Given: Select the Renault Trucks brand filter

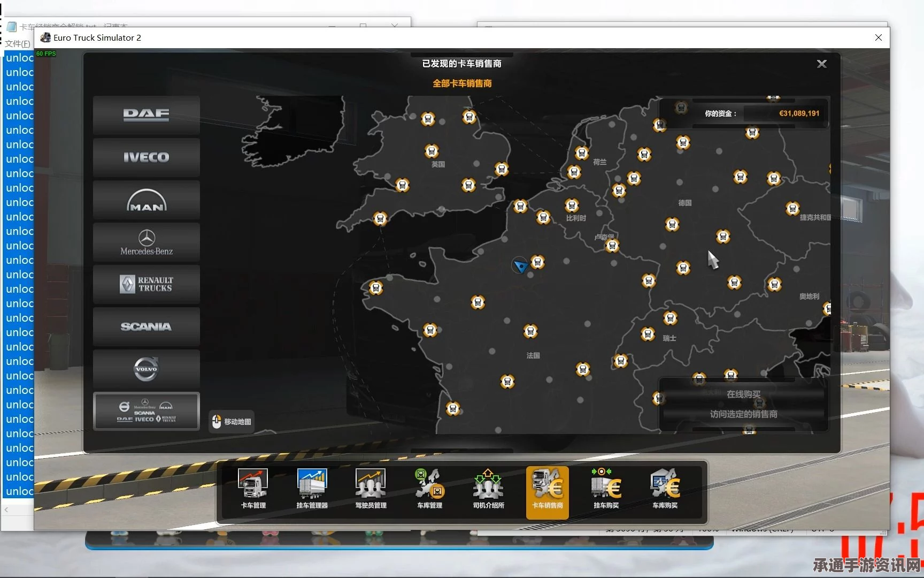Looking at the screenshot, I should coord(147,284).
